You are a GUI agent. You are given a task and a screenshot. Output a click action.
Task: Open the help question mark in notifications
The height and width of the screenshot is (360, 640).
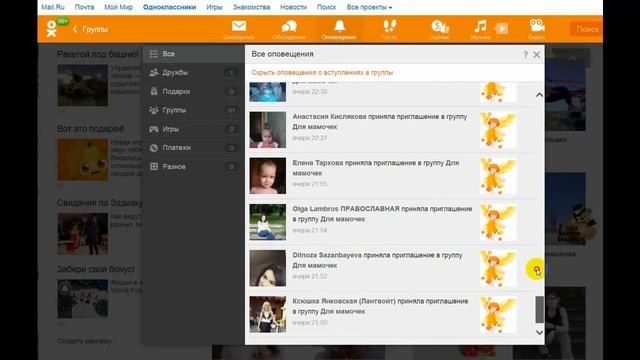525,55
